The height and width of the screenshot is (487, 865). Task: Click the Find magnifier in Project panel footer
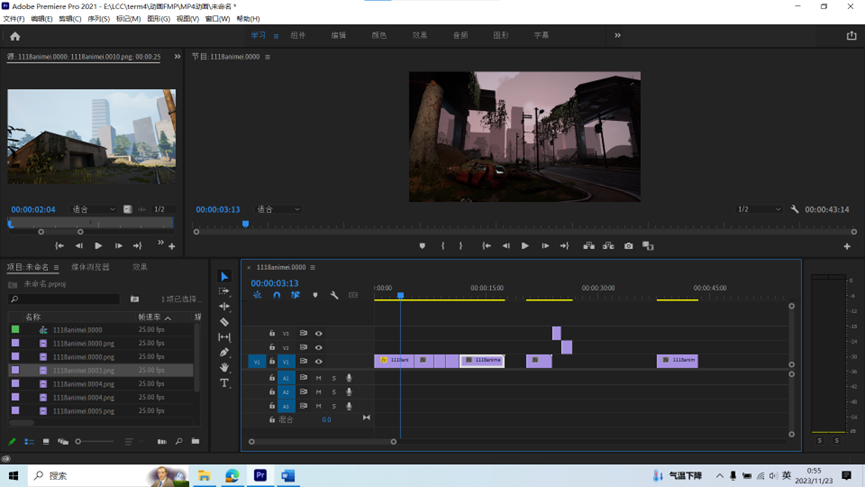click(179, 441)
